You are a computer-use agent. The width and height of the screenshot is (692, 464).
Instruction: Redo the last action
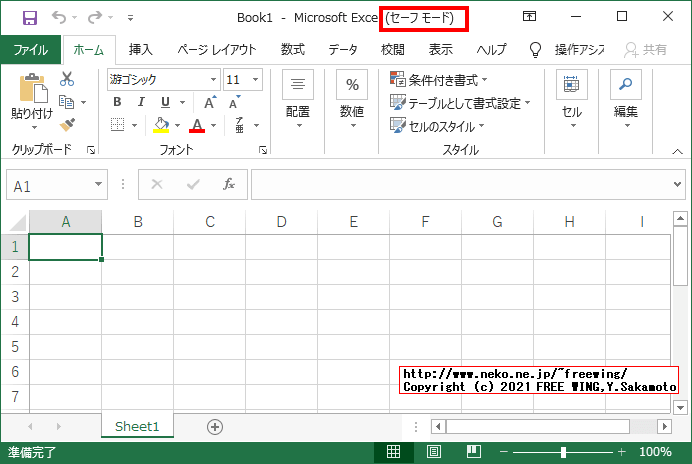click(x=94, y=18)
